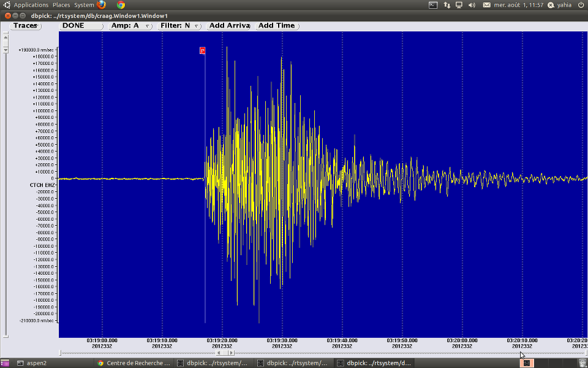Open the network connections indicator

446,4
